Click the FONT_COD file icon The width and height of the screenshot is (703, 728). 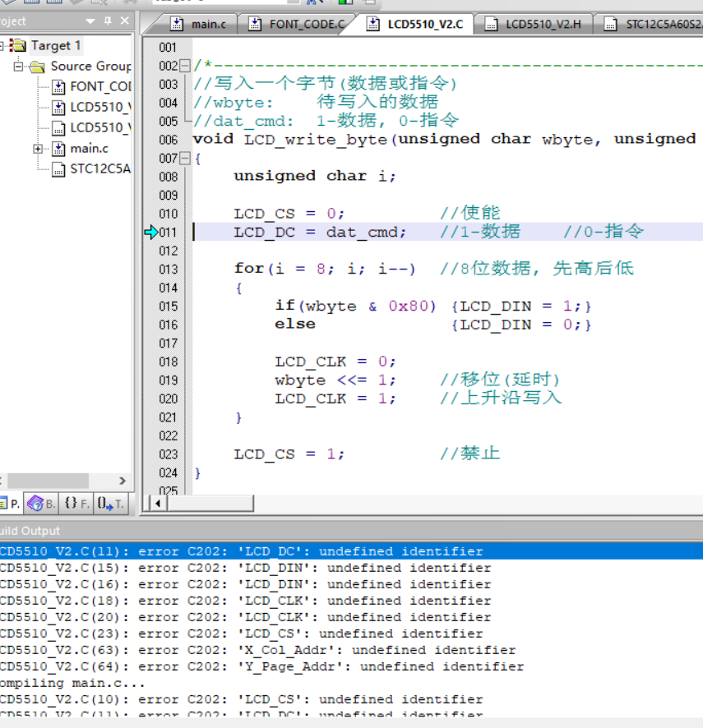[x=58, y=87]
